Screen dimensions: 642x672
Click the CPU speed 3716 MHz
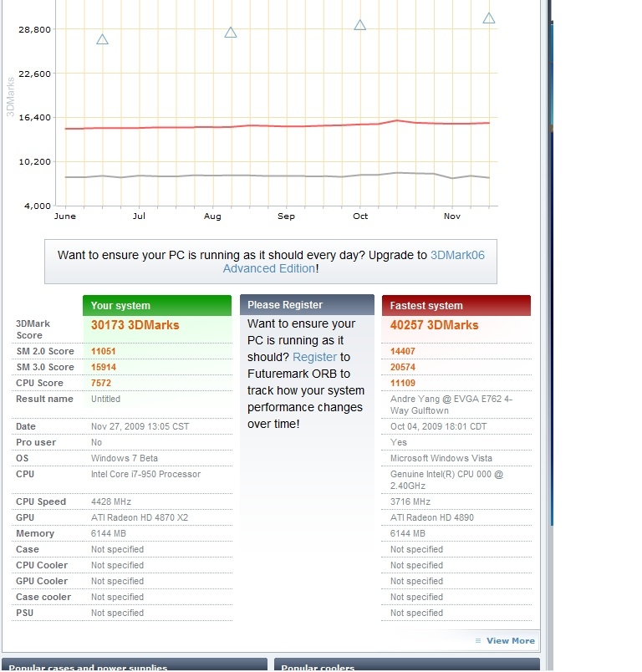(x=410, y=501)
